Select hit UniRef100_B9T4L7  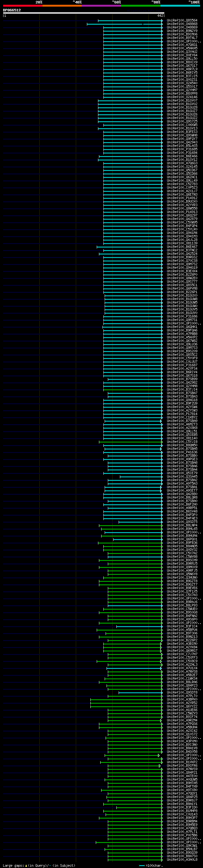(x=182, y=38)
